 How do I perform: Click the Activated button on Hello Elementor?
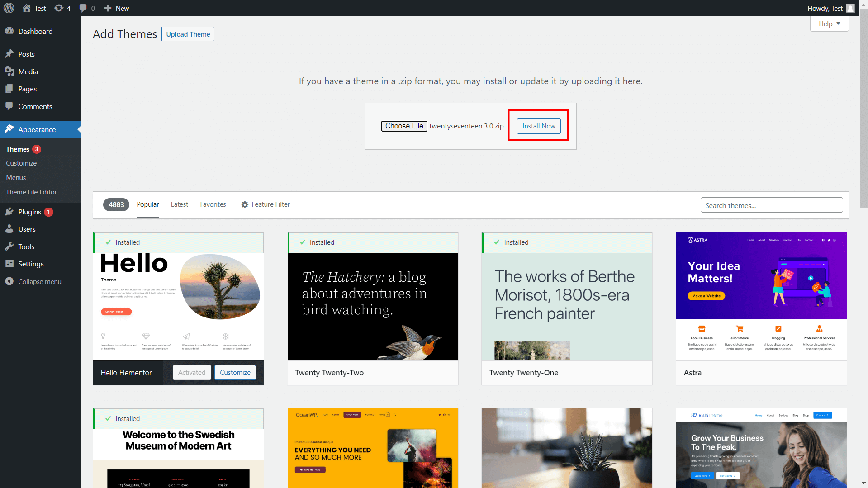[192, 372]
